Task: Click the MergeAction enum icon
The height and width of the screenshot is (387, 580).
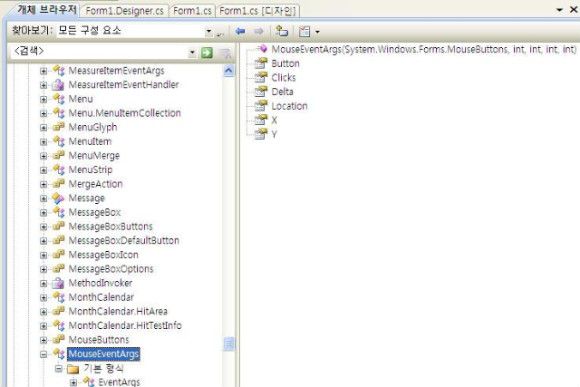Action: 58,184
